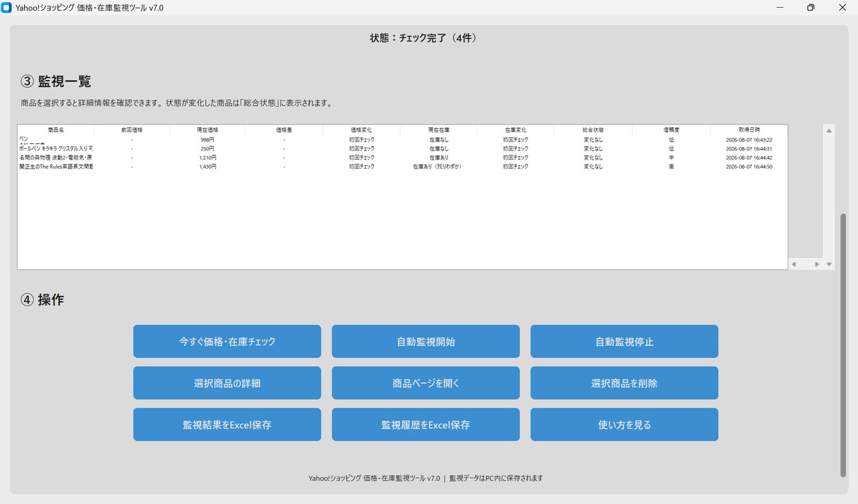Save results with 監視結果をExcel保存
The width and height of the screenshot is (858, 504).
[227, 425]
